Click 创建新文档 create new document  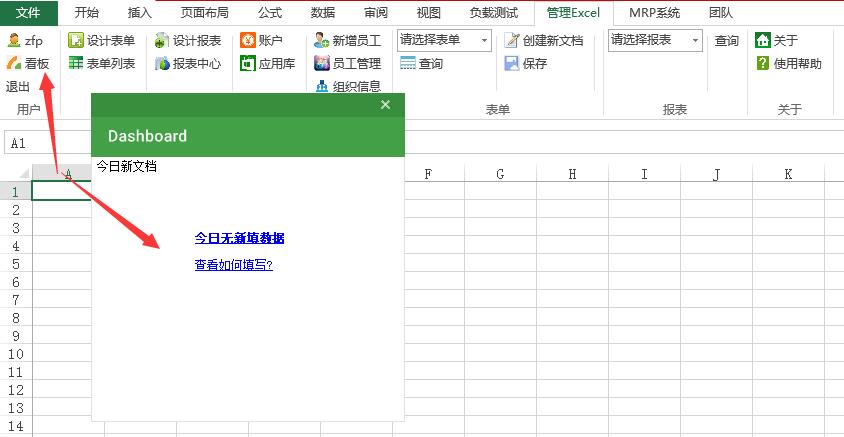point(512,41)
